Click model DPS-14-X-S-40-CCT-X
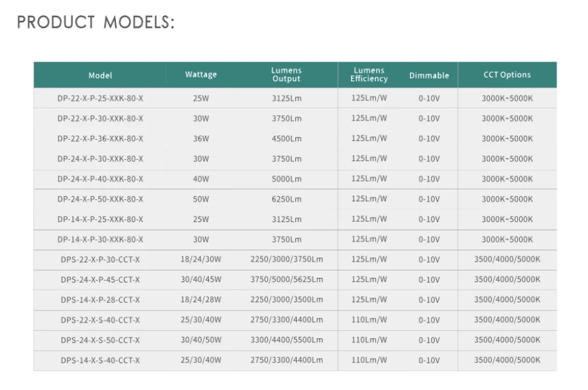The height and width of the screenshot is (390, 588). [x=100, y=361]
